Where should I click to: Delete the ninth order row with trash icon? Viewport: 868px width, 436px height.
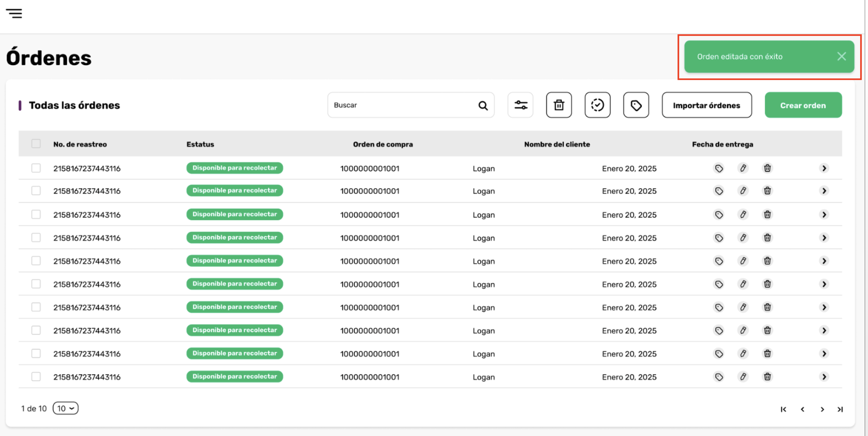point(767,354)
